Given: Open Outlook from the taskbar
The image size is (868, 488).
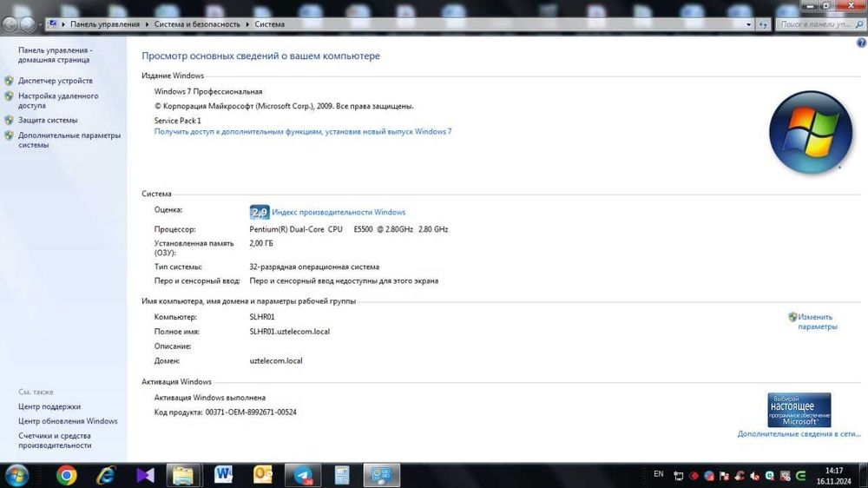Looking at the screenshot, I should [x=263, y=475].
